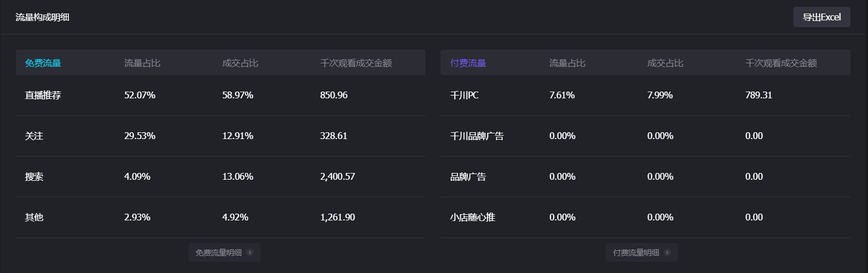868x273 pixels.
Task: Click the 流量构成明细 section title
Action: (42, 18)
